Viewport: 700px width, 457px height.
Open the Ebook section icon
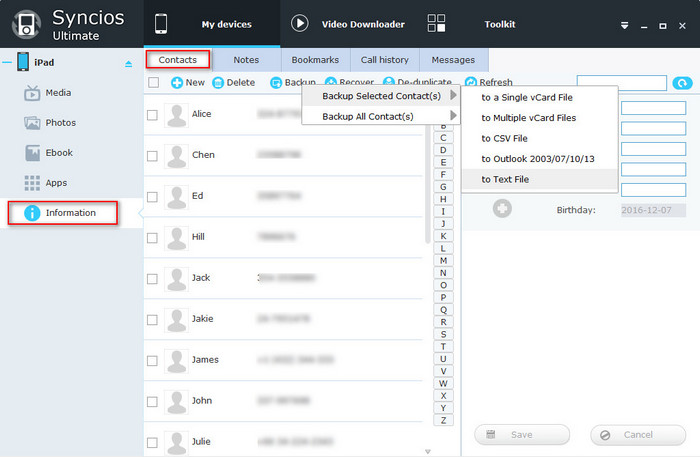click(32, 153)
